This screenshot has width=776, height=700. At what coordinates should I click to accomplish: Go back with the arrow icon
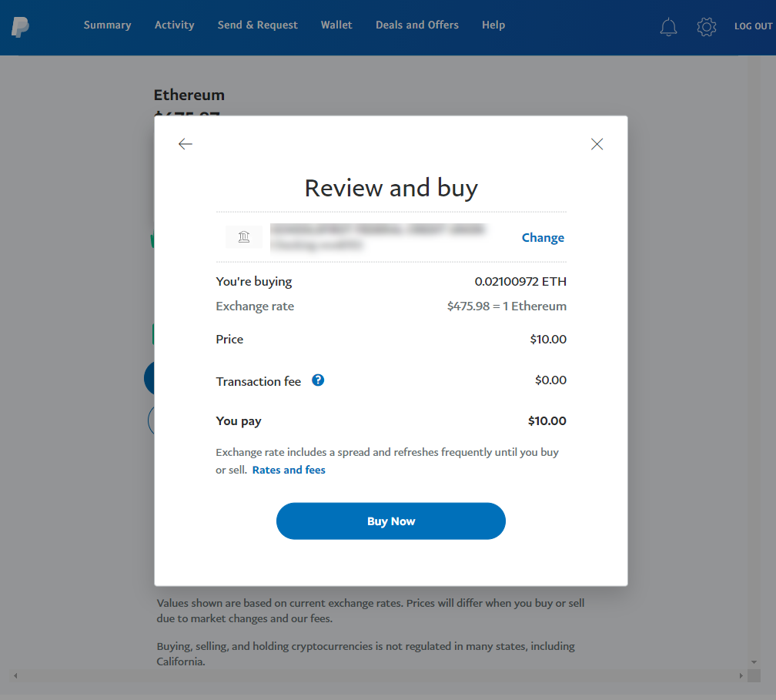click(185, 144)
